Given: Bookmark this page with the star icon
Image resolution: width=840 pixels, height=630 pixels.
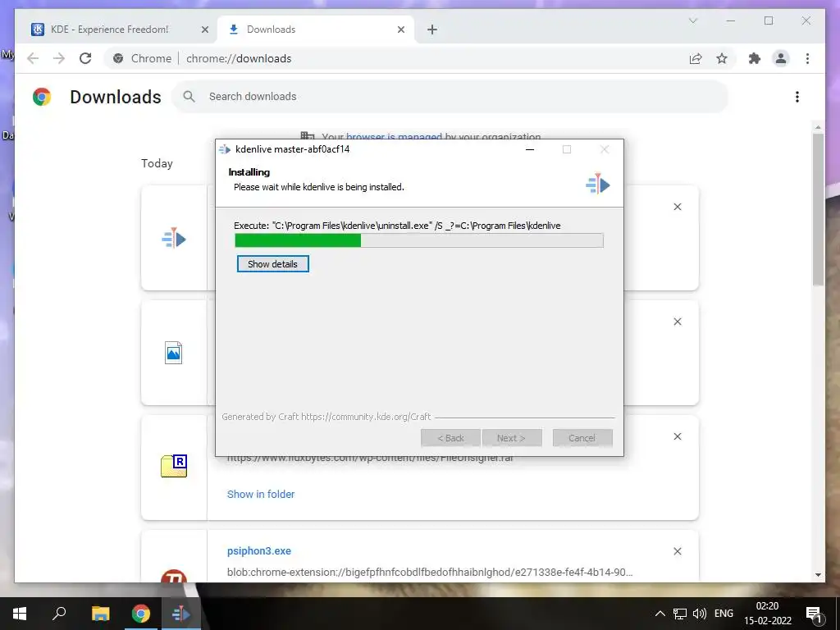Looking at the screenshot, I should click(722, 58).
